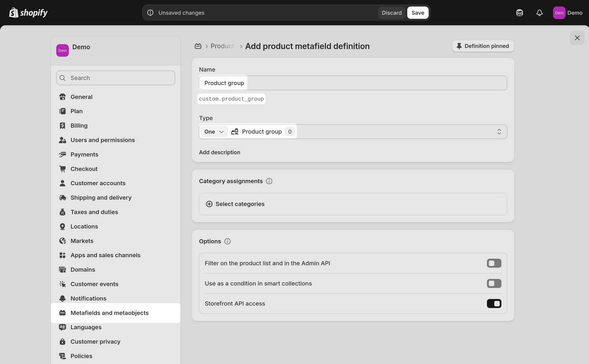Screen dimensions: 589x364
Task: Click the Add description link
Action: pos(220,152)
